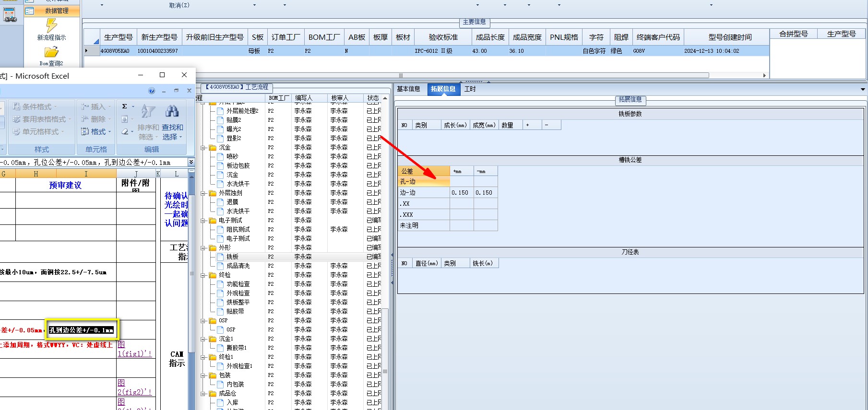
Task: Click the main grid scroll right arrow
Action: pos(764,75)
